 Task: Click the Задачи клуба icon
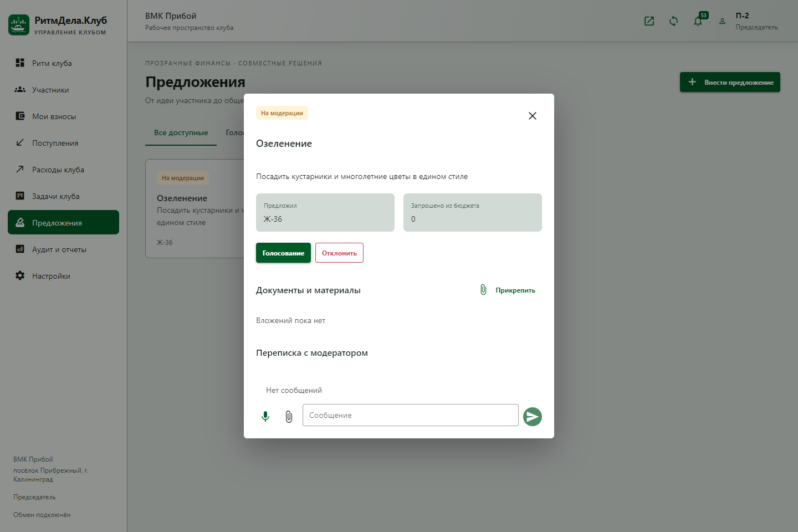tap(20, 196)
